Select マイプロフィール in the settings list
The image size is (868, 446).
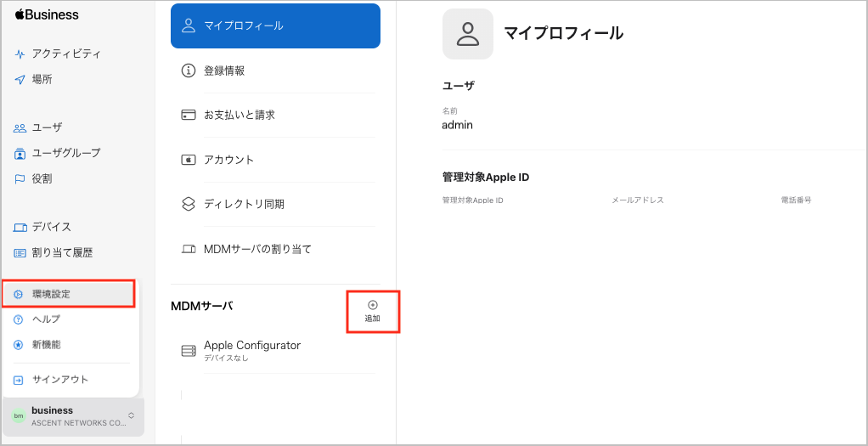point(275,25)
